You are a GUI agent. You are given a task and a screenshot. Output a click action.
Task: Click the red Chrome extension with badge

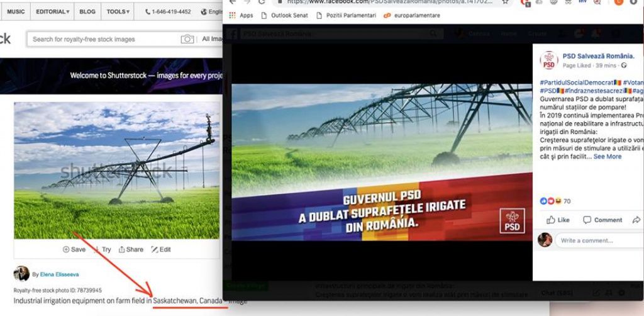coord(525,2)
